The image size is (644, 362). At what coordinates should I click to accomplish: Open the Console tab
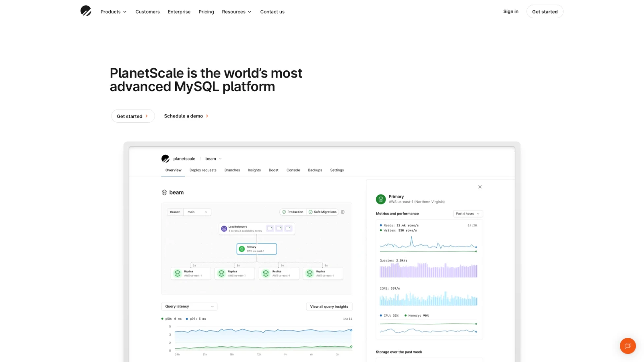pyautogui.click(x=293, y=170)
